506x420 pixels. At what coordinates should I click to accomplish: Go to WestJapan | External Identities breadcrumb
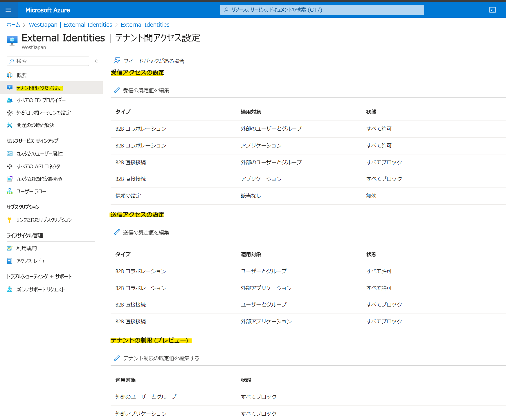pyautogui.click(x=71, y=25)
